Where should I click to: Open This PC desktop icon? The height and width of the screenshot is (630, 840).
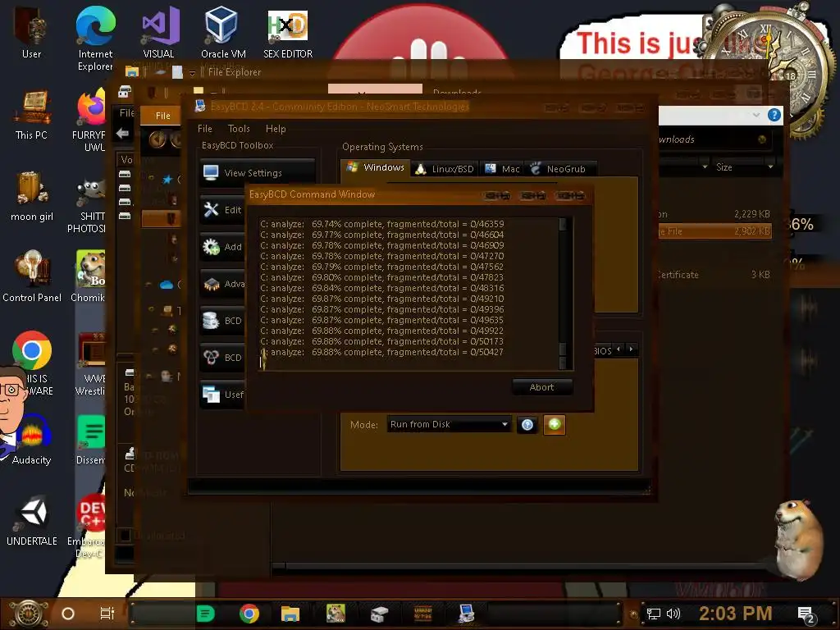pyautogui.click(x=32, y=115)
